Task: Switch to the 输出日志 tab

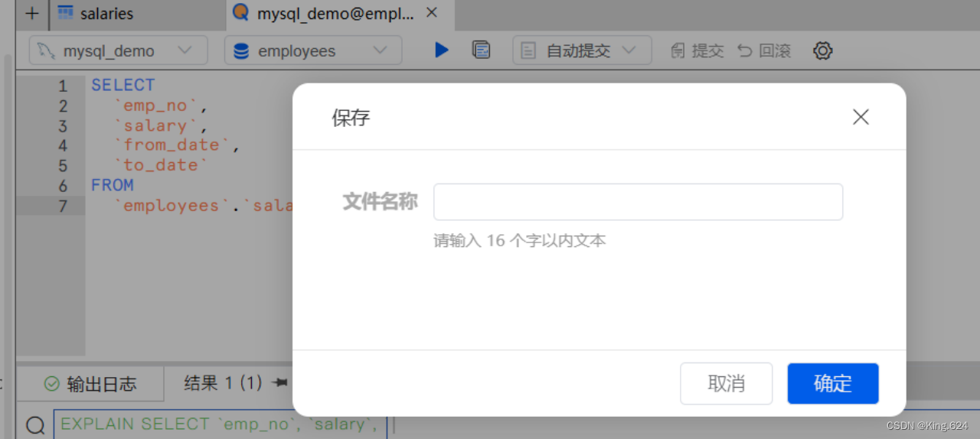Action: coord(90,384)
